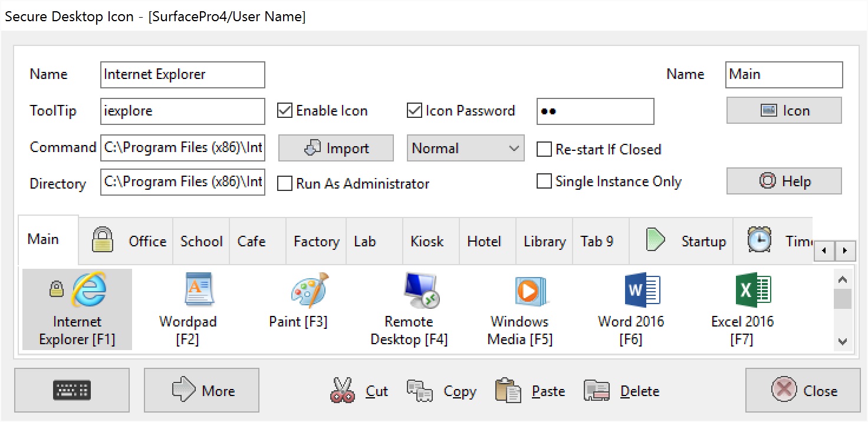Check Run As Administrator
This screenshot has height=422, width=868.
tap(285, 183)
